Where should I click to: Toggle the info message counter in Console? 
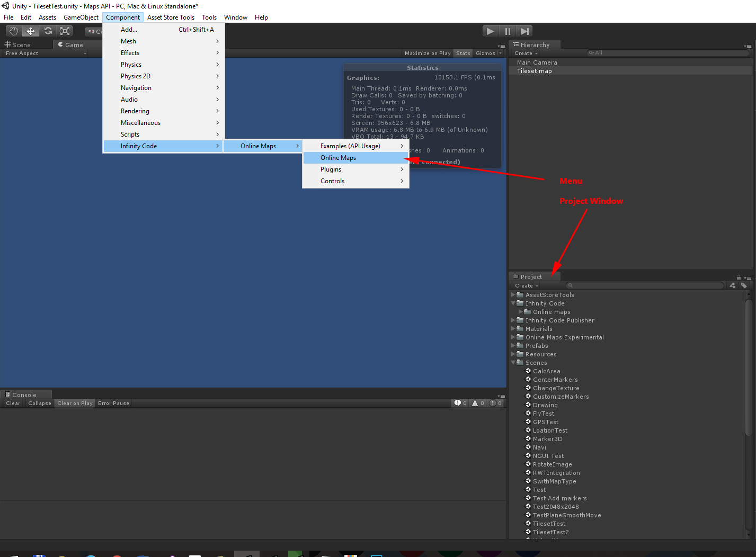point(460,403)
